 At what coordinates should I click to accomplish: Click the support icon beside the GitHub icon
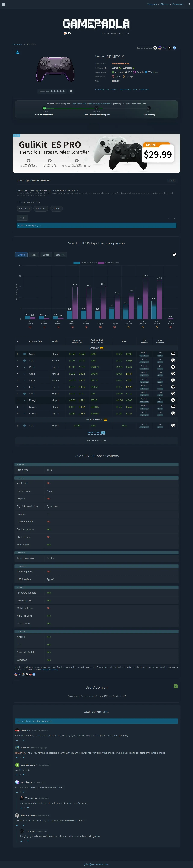pyautogui.click(x=65, y=33)
